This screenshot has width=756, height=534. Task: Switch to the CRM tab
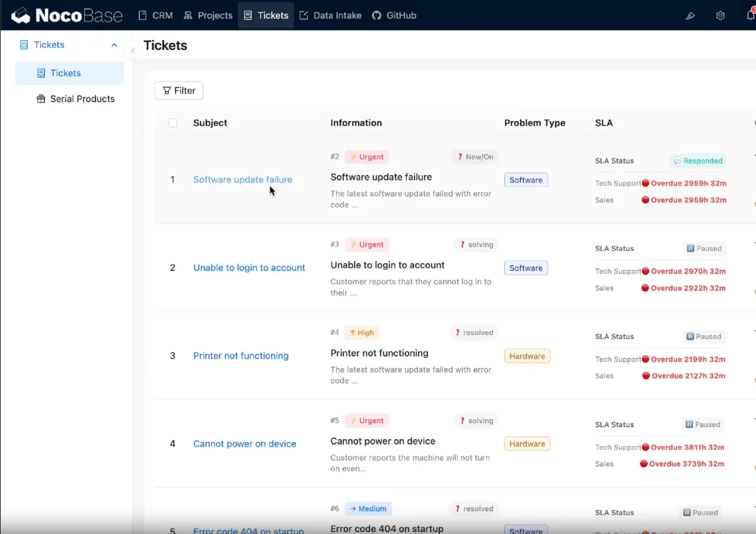point(155,15)
